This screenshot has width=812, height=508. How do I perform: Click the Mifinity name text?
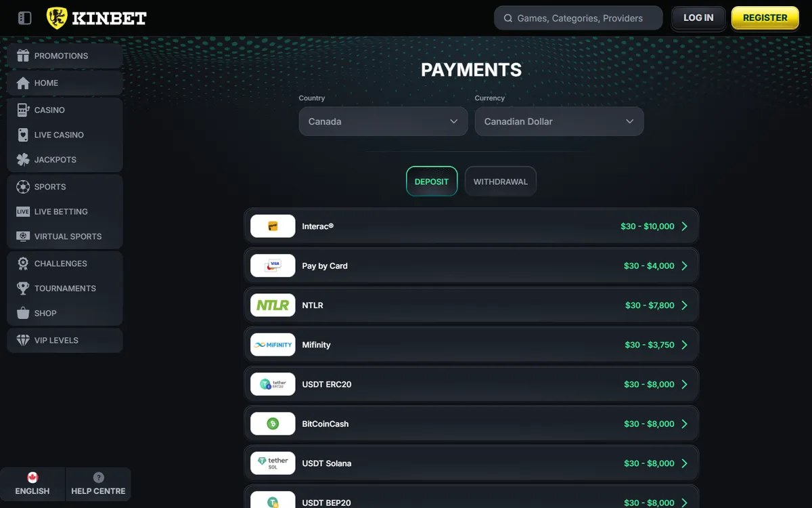[316, 345]
